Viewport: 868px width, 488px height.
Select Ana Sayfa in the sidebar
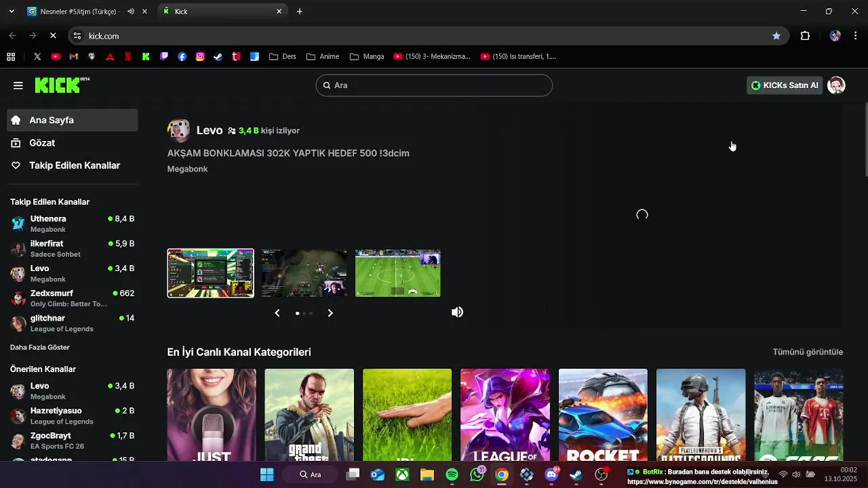click(x=73, y=120)
